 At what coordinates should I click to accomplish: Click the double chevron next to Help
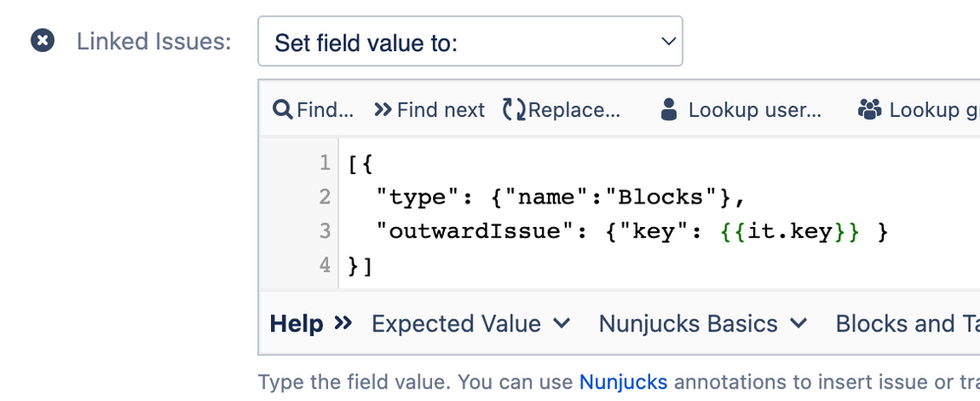coord(343,323)
